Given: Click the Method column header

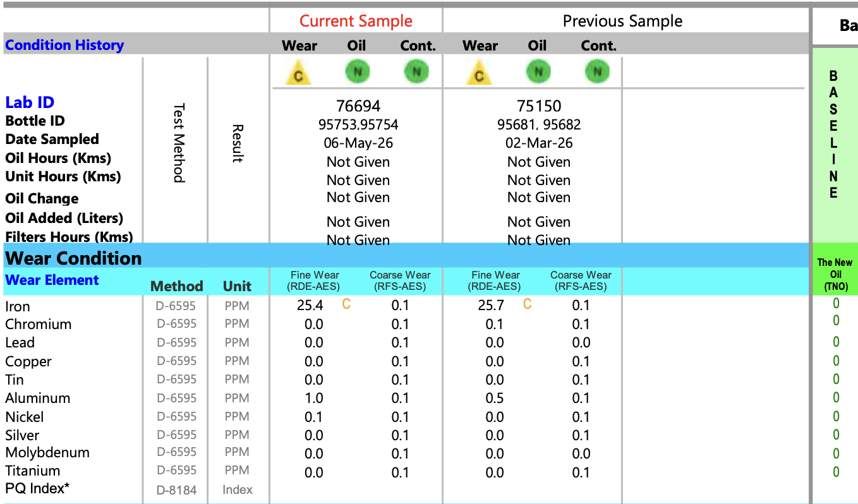Looking at the screenshot, I should tap(177, 286).
